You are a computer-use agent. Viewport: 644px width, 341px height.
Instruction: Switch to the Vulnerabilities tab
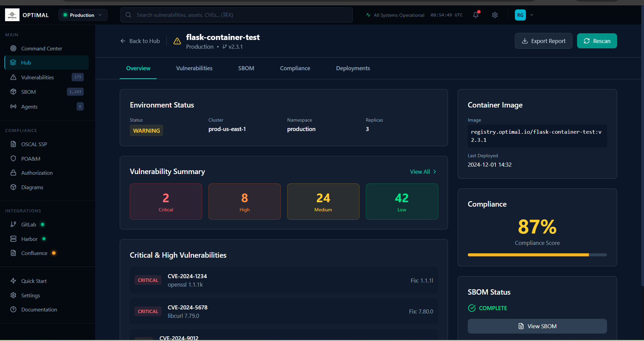pyautogui.click(x=194, y=68)
